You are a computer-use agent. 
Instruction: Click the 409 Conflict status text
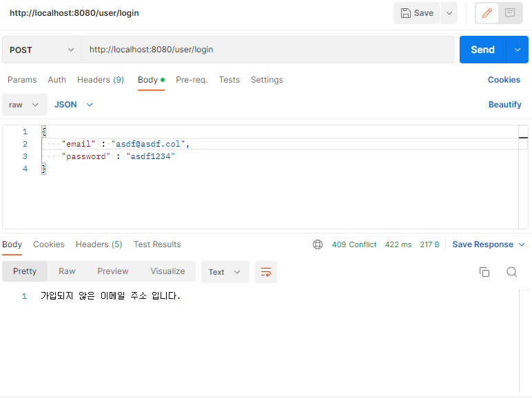coord(354,244)
